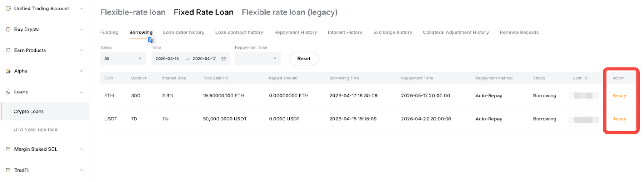This screenshot has width=644, height=182.
Task: Switch to the Flexible-rate loan tab
Action: (133, 12)
